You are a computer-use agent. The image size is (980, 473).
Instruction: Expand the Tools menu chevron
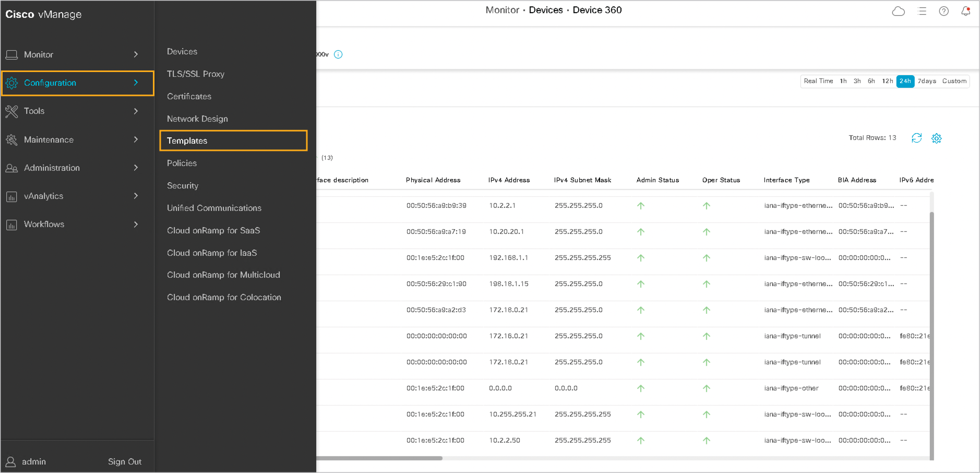136,111
